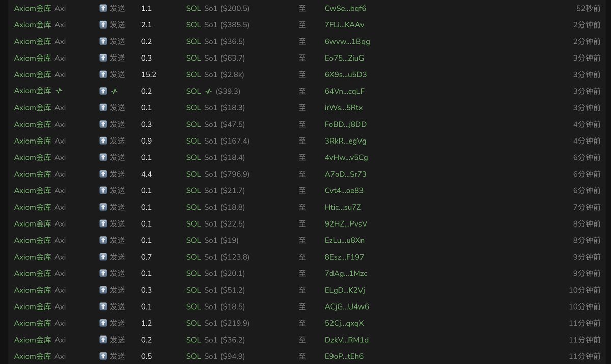Click the SOL token in the $2.8k row
Image resolution: width=611 pixels, height=364 pixels.
coord(193,74)
